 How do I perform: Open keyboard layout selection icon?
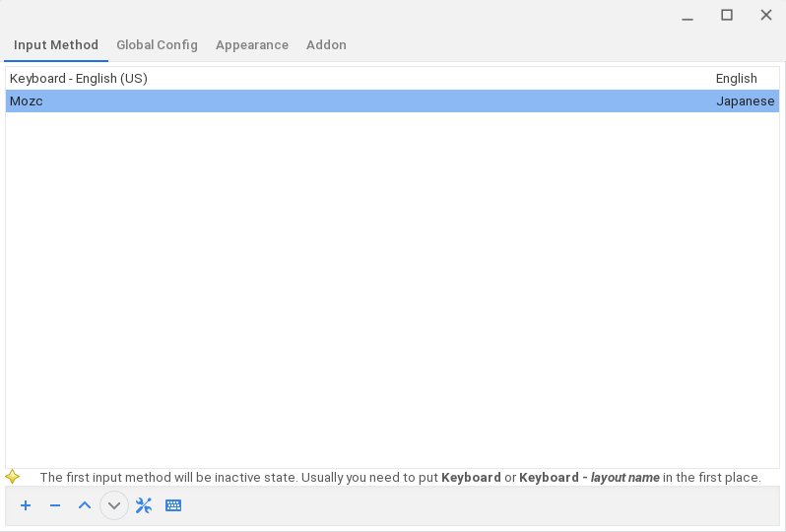click(x=173, y=505)
